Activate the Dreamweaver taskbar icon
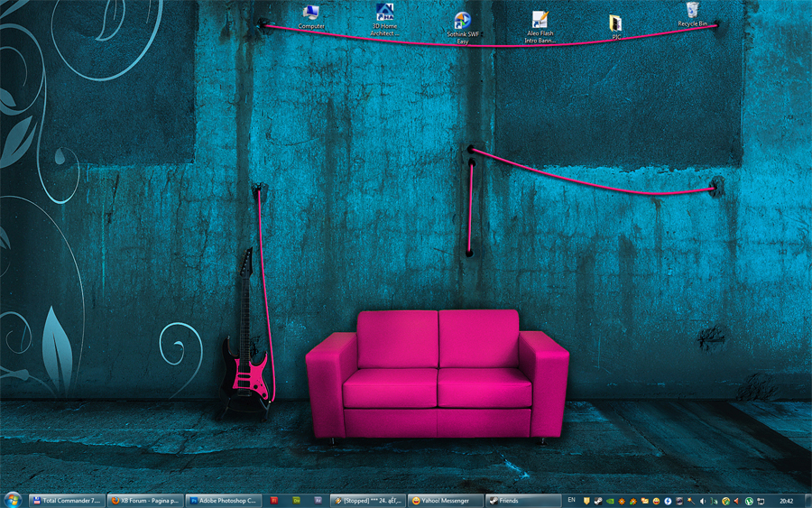Image resolution: width=812 pixels, height=508 pixels. [x=296, y=500]
